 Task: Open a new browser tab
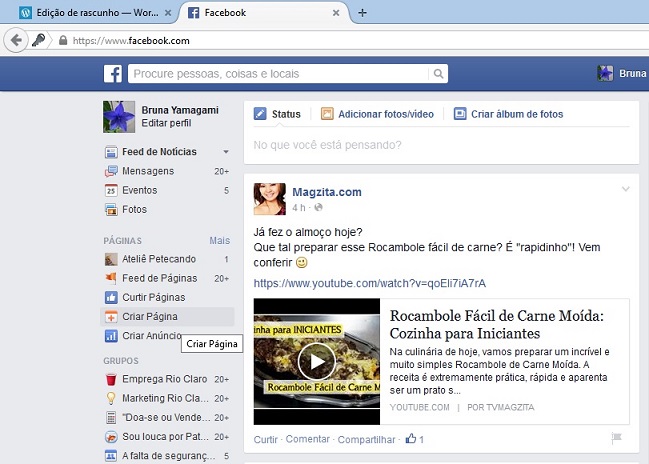click(362, 13)
